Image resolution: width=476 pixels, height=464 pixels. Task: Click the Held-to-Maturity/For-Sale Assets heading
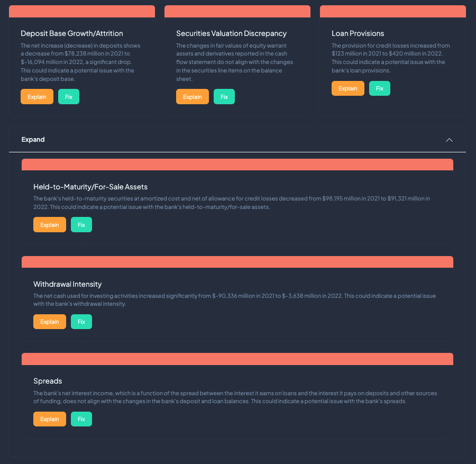[x=90, y=187]
